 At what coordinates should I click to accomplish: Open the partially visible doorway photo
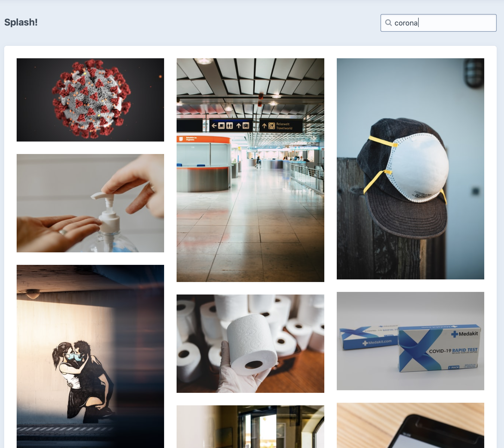click(250, 427)
